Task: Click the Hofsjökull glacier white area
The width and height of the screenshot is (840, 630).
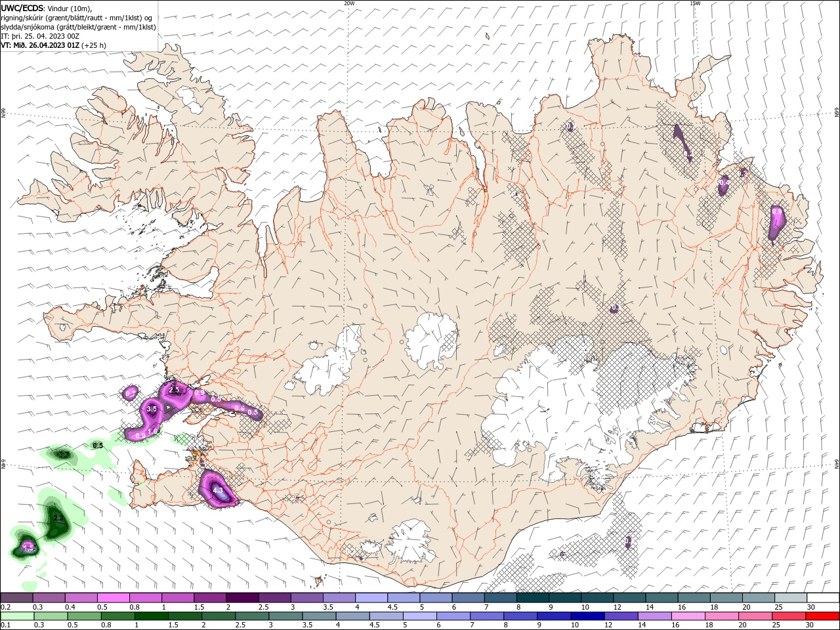Action: click(x=430, y=341)
